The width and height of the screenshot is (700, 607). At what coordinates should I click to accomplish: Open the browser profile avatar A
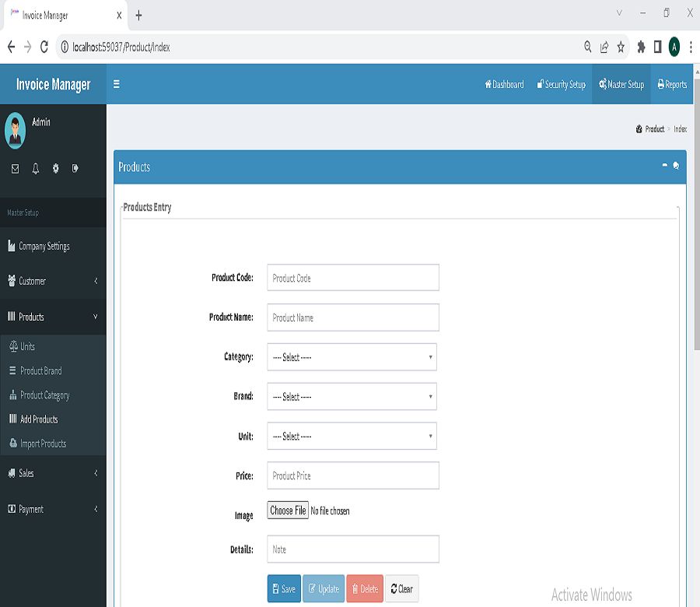pyautogui.click(x=674, y=47)
